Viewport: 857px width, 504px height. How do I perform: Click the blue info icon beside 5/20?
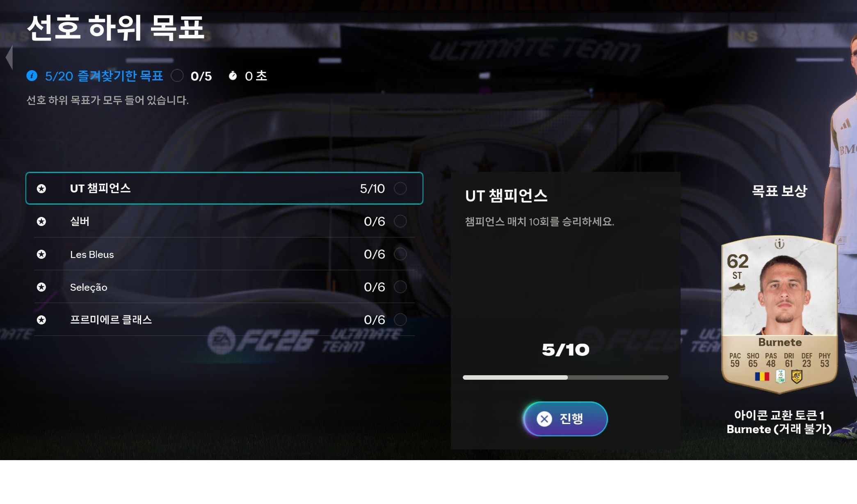(32, 76)
